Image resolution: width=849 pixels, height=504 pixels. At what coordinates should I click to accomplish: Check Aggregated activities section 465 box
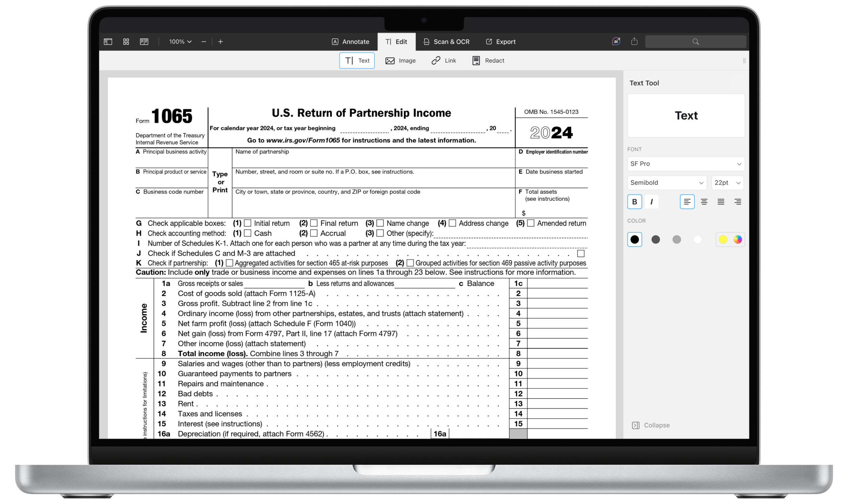(230, 263)
